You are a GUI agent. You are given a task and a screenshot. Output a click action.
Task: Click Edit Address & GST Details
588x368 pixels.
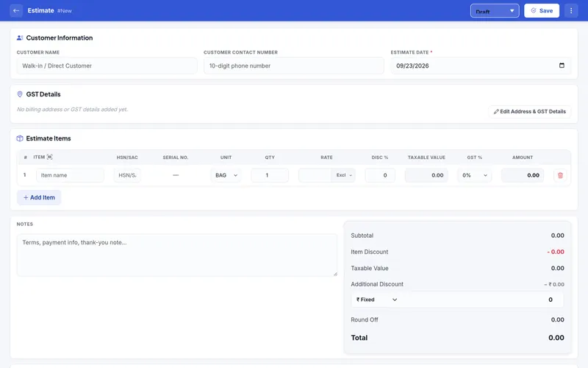click(529, 112)
